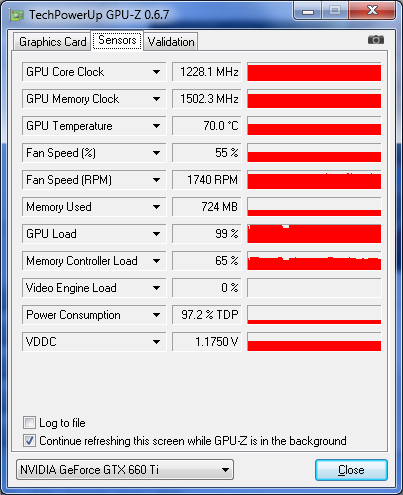The height and width of the screenshot is (495, 403).
Task: Click the GPU-Z app icon in title bar
Action: pyautogui.click(x=17, y=15)
